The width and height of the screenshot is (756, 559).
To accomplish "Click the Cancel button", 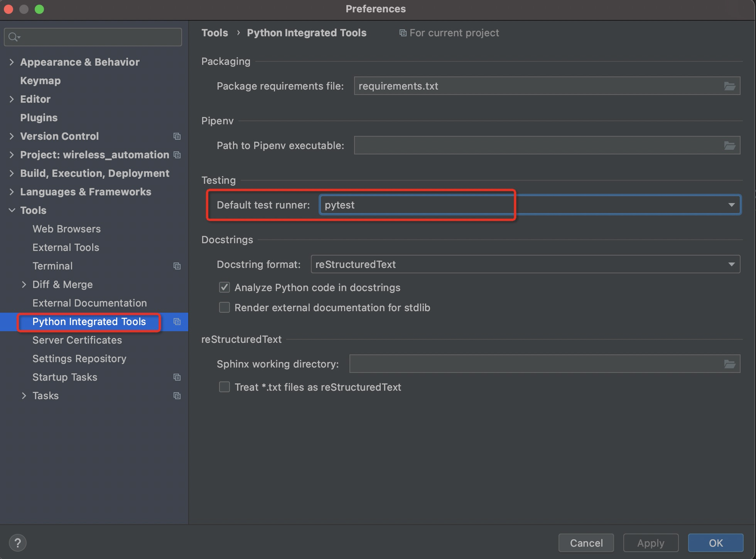I will (586, 543).
